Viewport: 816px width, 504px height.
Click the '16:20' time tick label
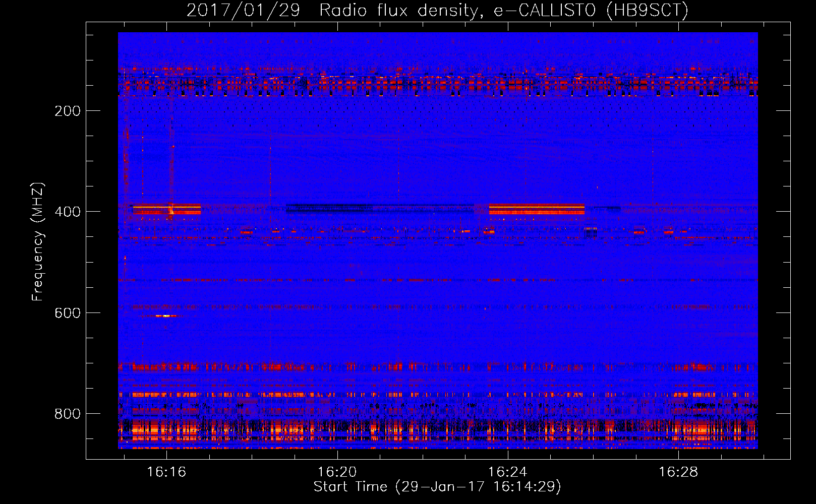tap(337, 472)
